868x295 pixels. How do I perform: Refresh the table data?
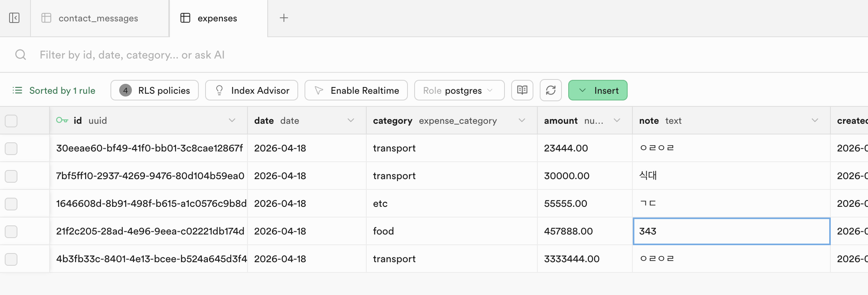click(551, 90)
